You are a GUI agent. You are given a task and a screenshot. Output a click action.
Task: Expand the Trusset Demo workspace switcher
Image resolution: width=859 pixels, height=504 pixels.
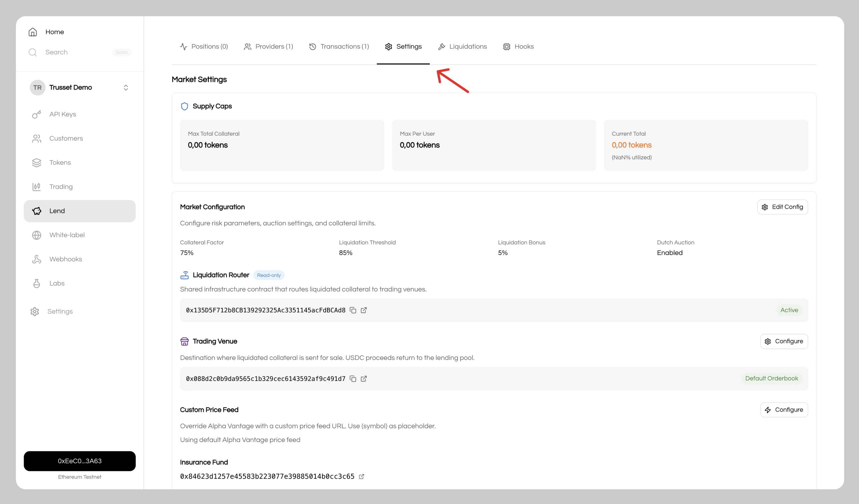pyautogui.click(x=125, y=88)
